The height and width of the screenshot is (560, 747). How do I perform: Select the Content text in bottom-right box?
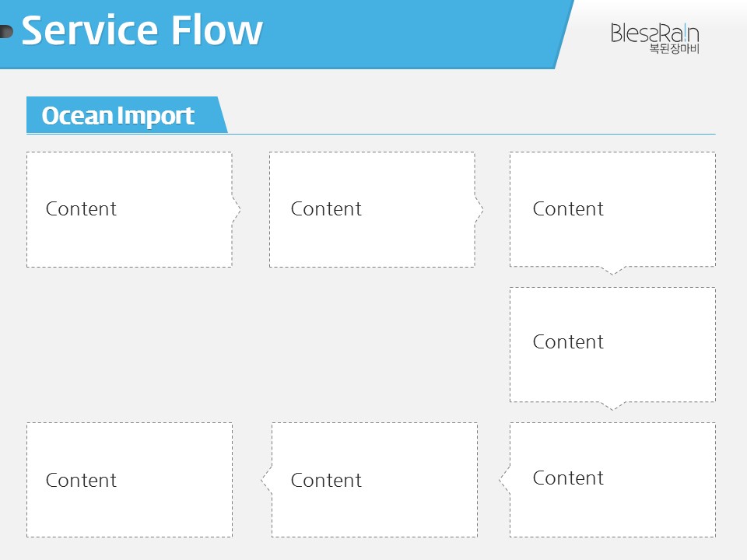(568, 478)
